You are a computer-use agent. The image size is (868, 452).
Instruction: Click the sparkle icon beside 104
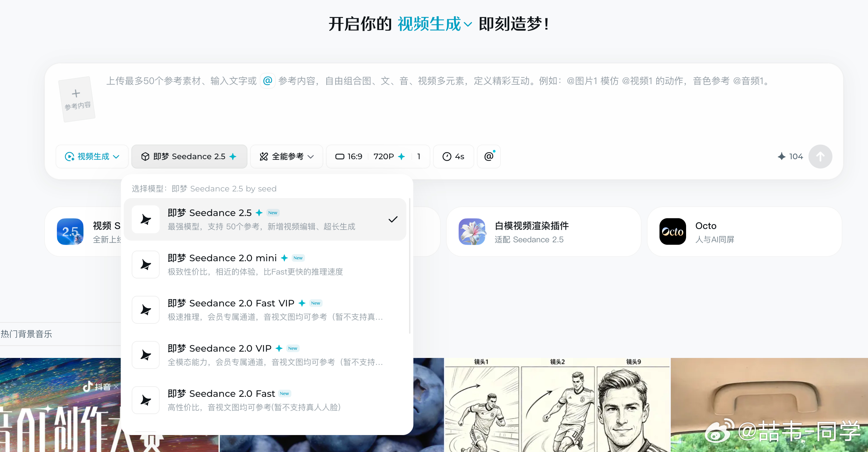click(x=782, y=156)
